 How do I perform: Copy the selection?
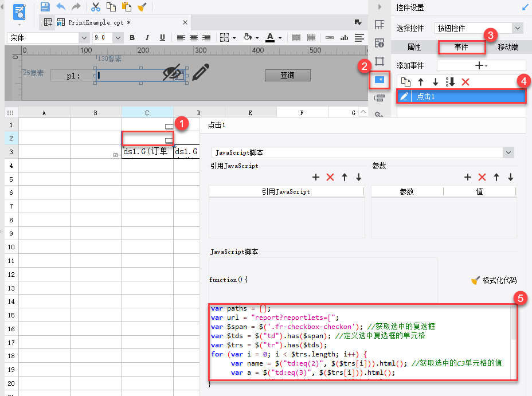coord(111,7)
